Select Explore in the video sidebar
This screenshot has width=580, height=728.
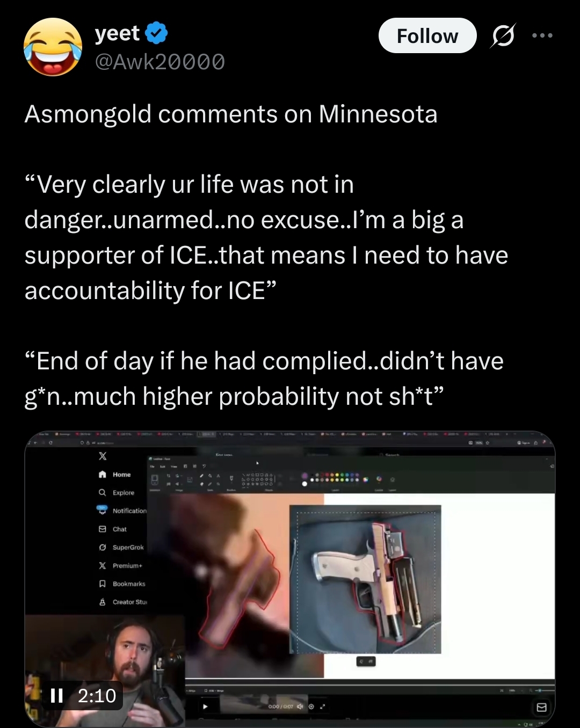117,493
